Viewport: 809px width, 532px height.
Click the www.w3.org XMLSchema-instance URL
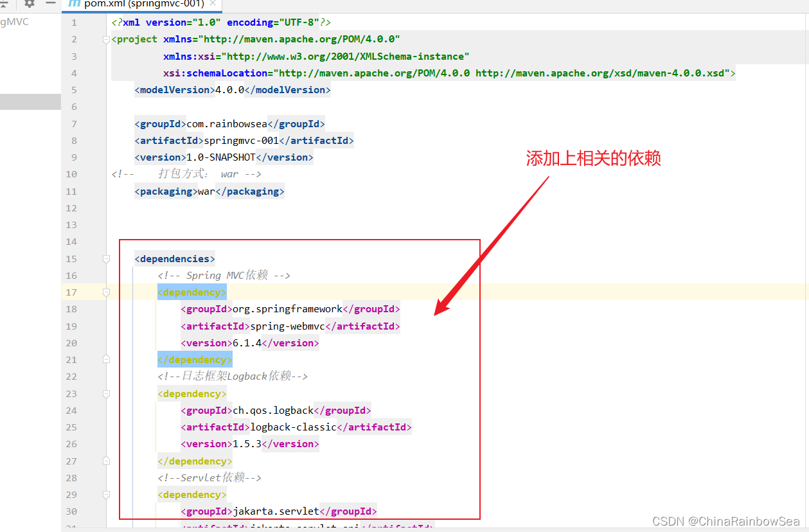[x=347, y=57]
